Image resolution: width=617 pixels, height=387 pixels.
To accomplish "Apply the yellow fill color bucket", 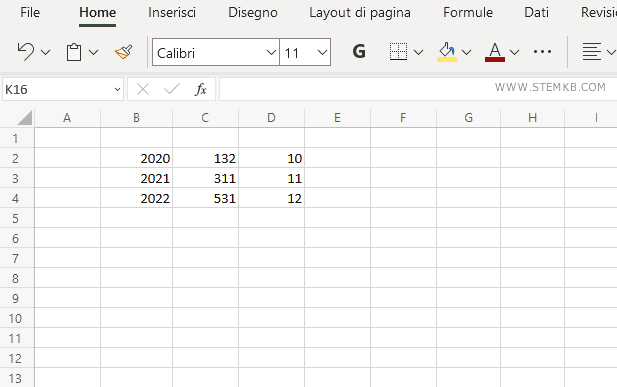I will tap(447, 52).
